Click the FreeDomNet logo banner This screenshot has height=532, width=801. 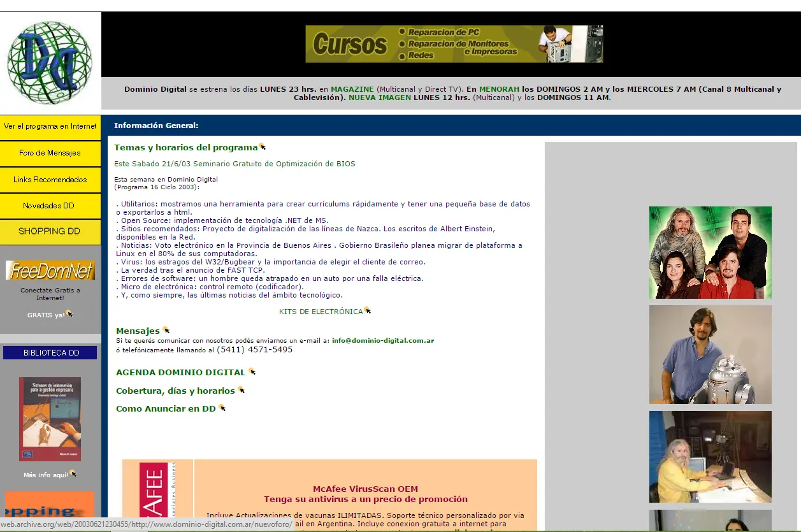(50, 270)
